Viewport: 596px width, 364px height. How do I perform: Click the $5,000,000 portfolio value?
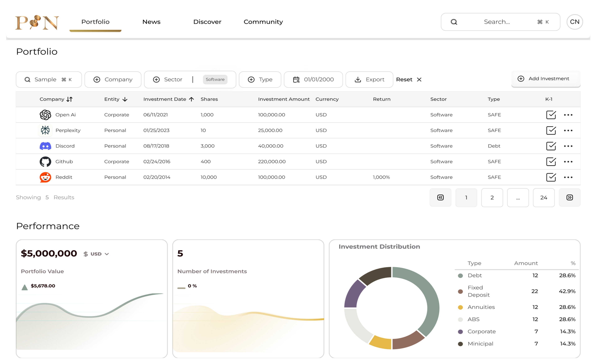pyautogui.click(x=49, y=254)
